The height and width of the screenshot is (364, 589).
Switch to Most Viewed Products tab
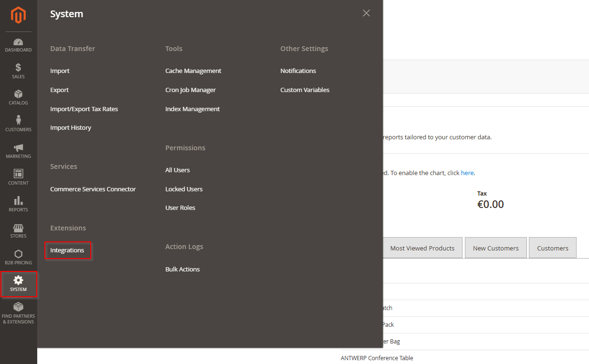point(422,248)
